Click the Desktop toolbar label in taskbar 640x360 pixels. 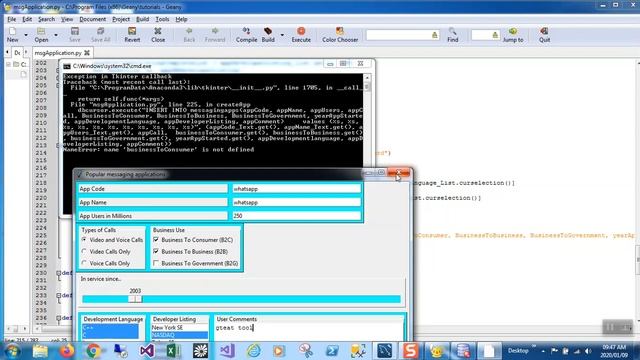point(518,351)
